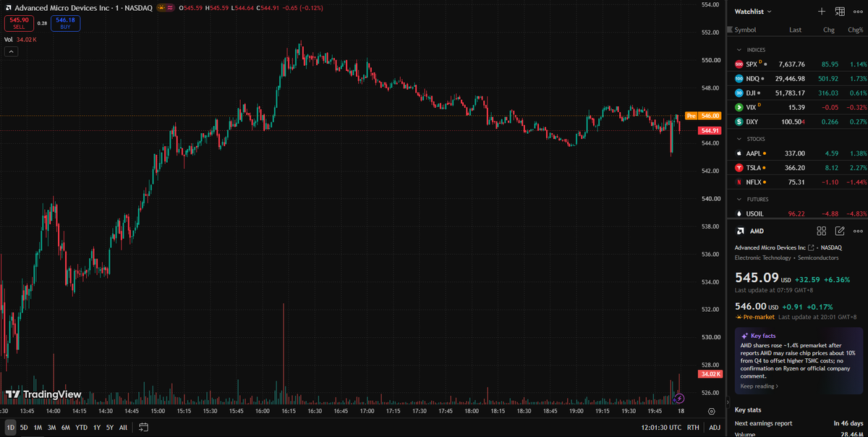Click the DJI 30 badge icon

pos(739,93)
